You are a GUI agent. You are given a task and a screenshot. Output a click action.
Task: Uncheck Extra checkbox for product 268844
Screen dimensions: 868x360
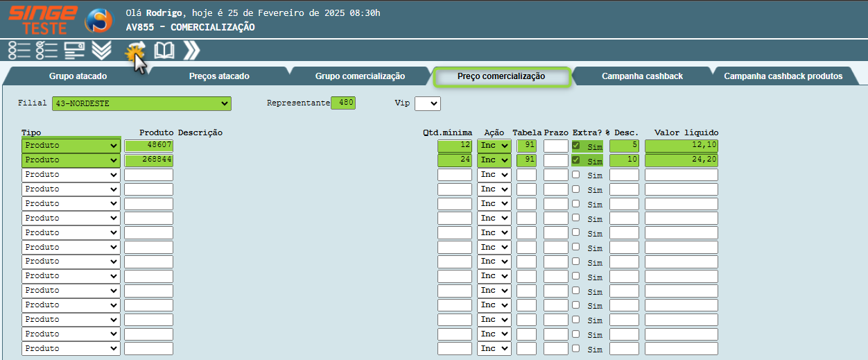(x=576, y=160)
